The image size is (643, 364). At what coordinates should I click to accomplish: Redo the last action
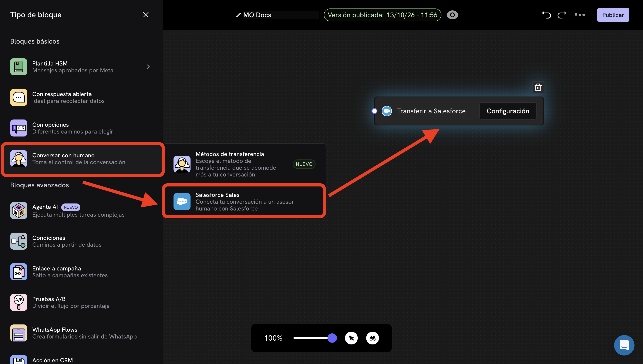(x=562, y=15)
